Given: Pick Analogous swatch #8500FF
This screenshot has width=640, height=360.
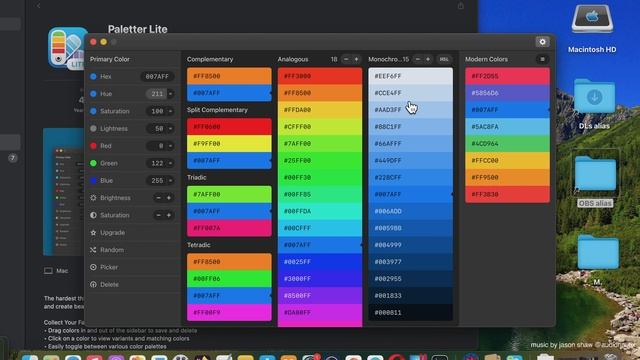Looking at the screenshot, I should 320,296.
